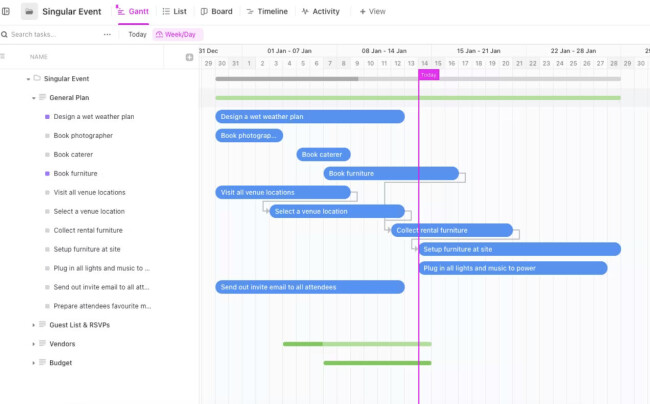Click status square for Design a wet weather plan
This screenshot has width=650, height=404.
point(47,117)
